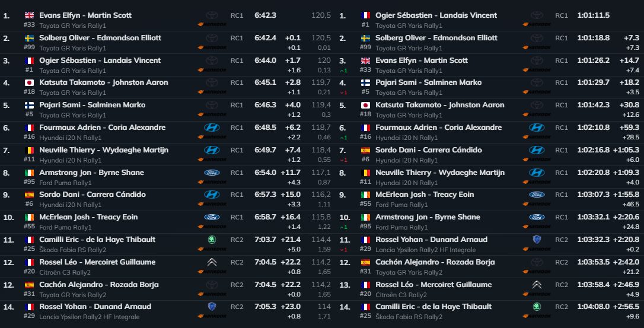
Task: Click the Citroën logo in the 7:04.5 row
Action: [212, 262]
